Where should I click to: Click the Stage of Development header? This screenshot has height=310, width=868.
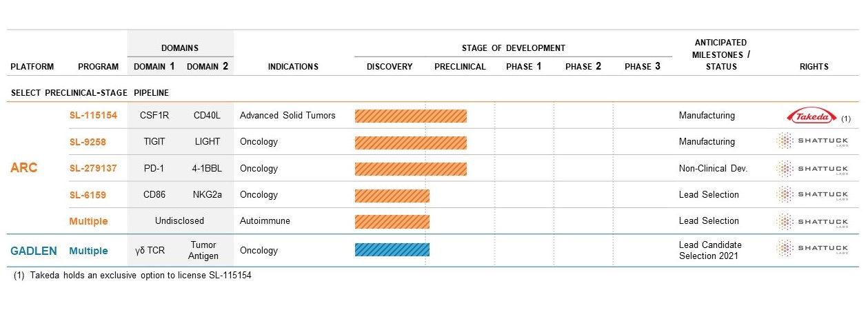[513, 48]
